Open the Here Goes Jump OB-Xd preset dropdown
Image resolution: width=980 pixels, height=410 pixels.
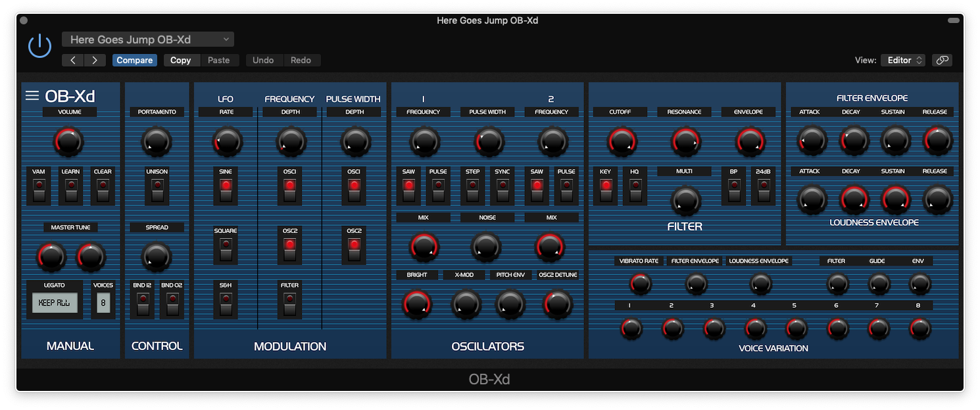click(x=148, y=39)
